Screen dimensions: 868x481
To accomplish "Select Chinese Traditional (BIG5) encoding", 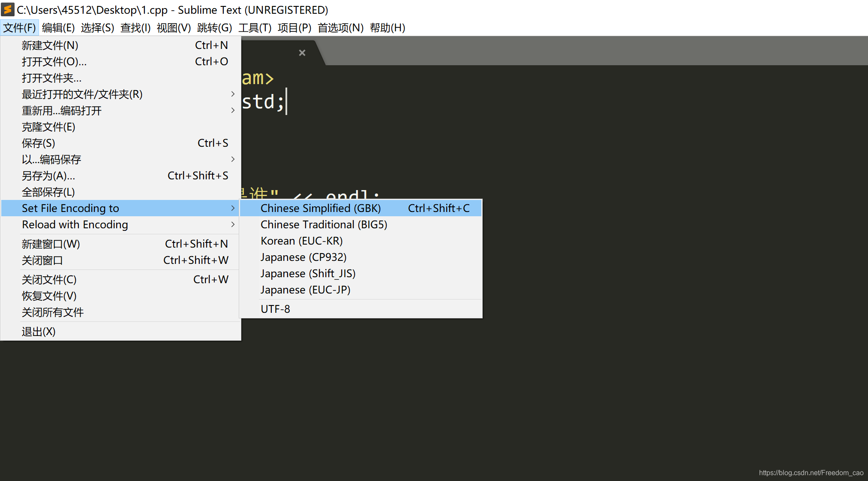I will (324, 224).
